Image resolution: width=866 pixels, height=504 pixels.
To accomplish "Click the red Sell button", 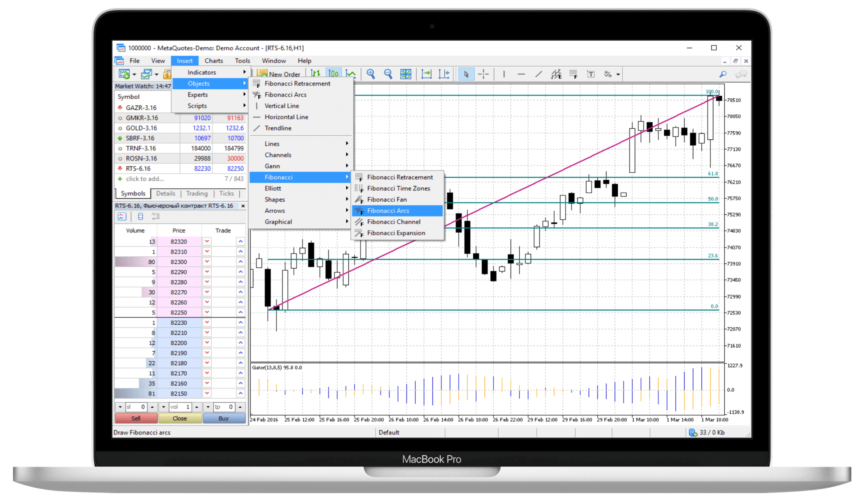I will tap(136, 418).
